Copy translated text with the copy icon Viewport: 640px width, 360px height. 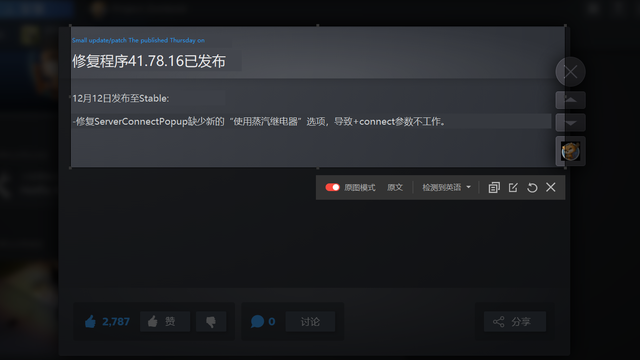coord(494,187)
